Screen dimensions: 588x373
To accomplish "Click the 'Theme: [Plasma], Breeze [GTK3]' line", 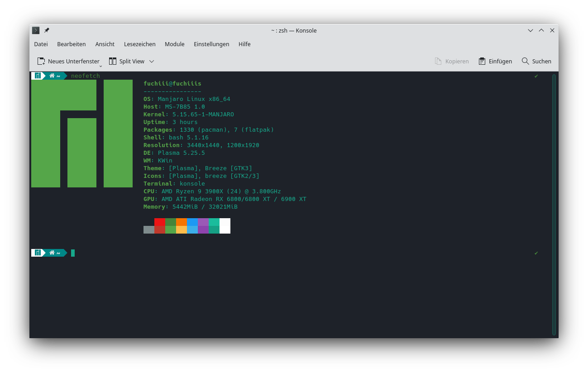I will point(198,168).
